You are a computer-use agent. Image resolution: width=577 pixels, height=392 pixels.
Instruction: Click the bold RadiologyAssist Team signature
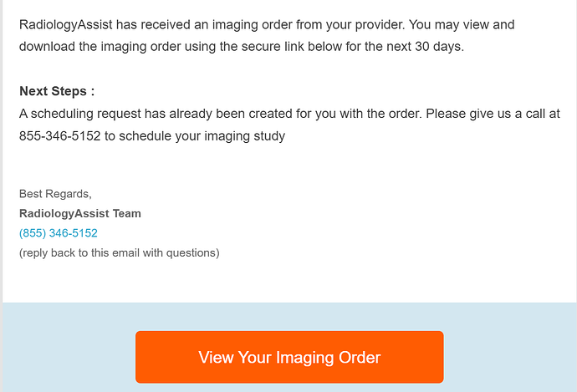80,213
